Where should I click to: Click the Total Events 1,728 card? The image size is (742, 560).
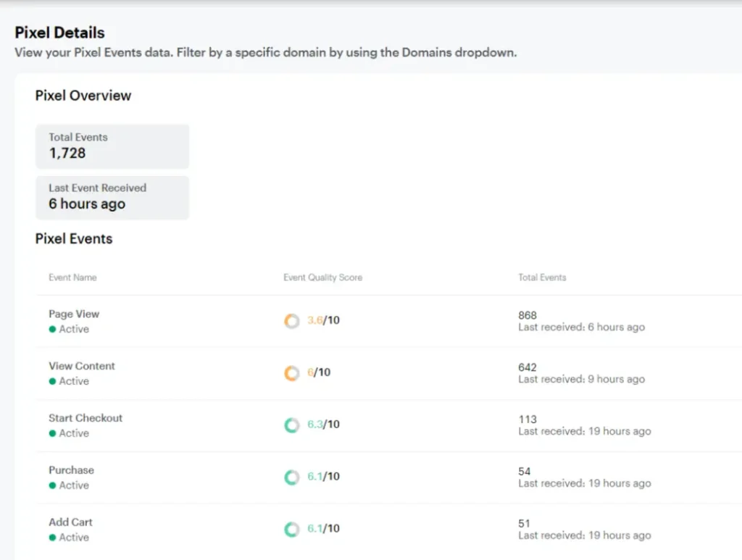pyautogui.click(x=112, y=146)
